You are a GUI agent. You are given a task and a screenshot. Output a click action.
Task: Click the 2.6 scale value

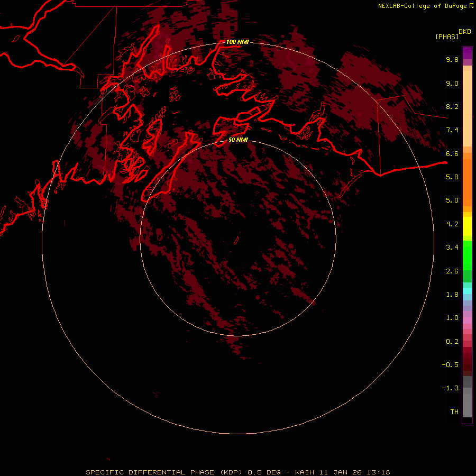(x=452, y=271)
